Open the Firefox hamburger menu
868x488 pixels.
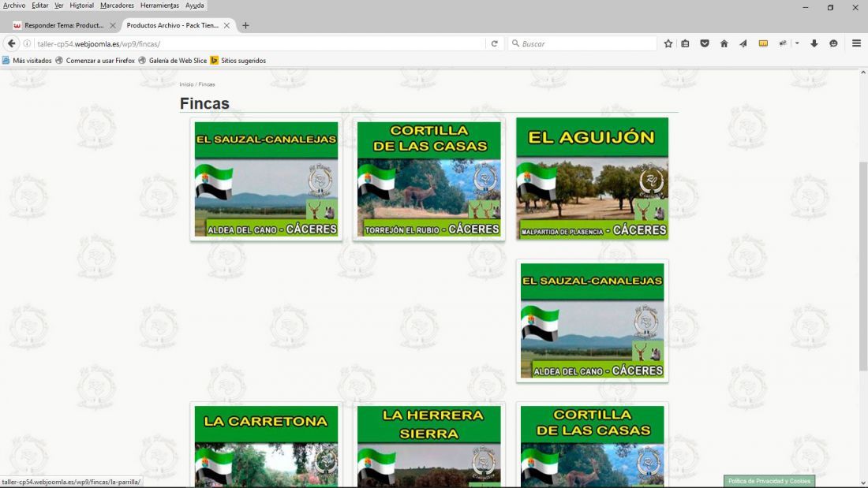856,43
